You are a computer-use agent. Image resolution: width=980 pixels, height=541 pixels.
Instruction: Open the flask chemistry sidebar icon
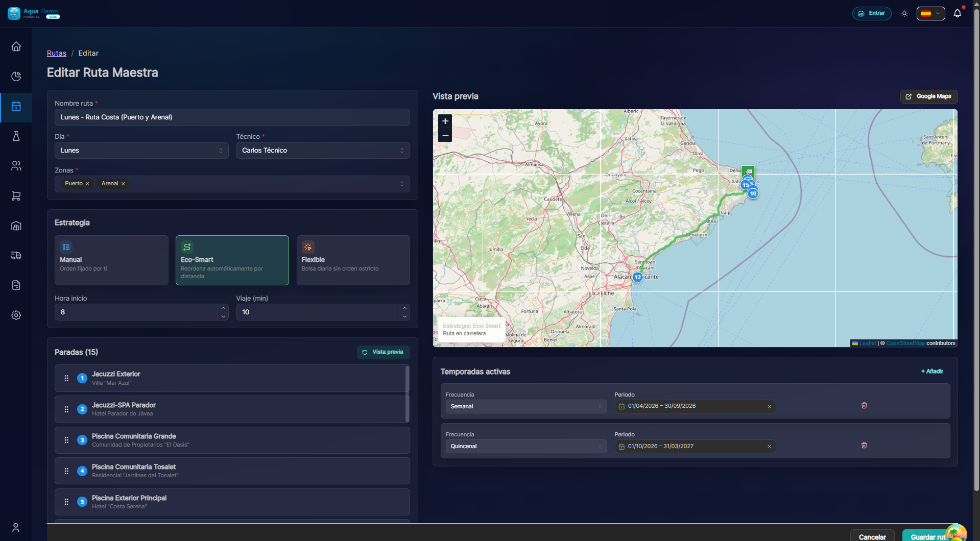click(16, 136)
